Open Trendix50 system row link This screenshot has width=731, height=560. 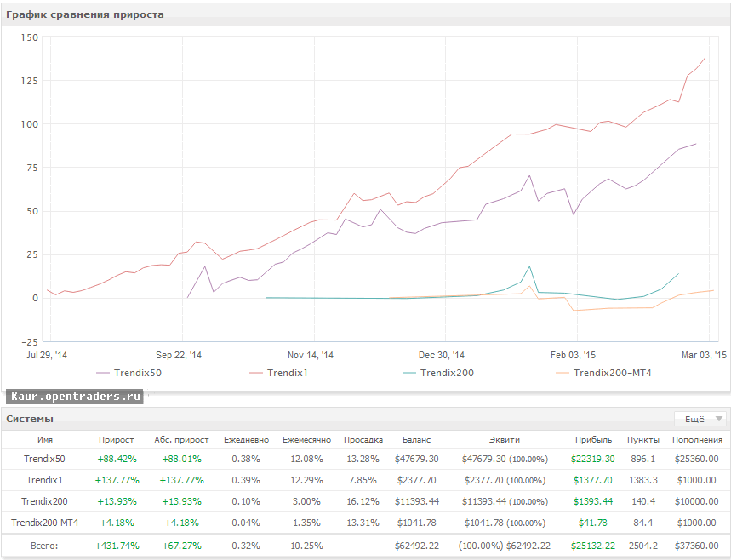point(45,459)
